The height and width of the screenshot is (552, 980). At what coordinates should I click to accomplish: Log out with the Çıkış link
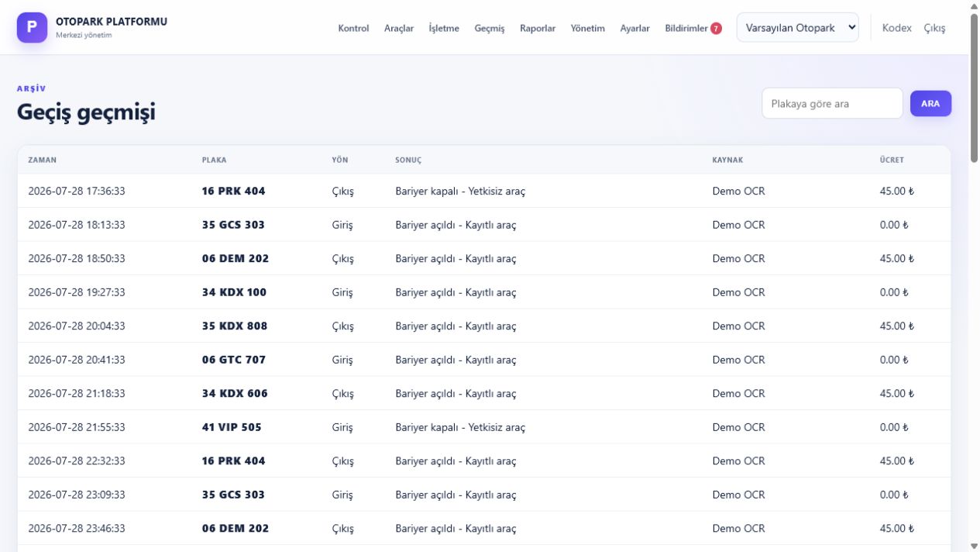coord(934,28)
